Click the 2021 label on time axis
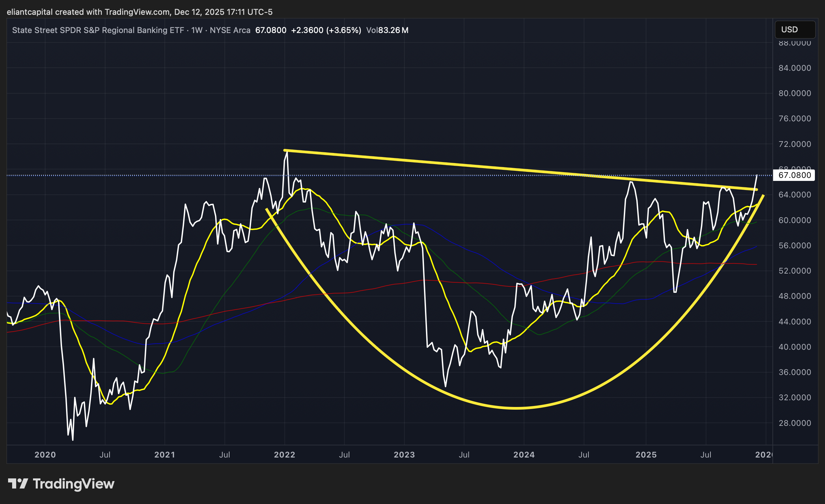825x504 pixels. pos(164,454)
